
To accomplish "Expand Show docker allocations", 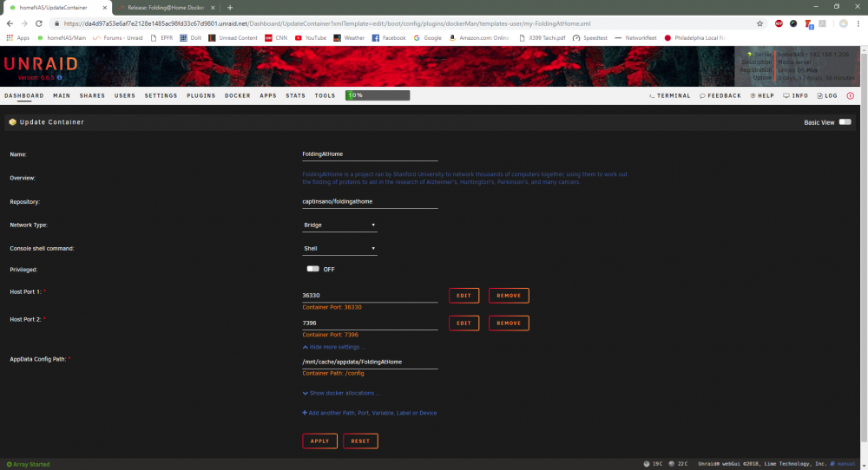I will pyautogui.click(x=341, y=393).
